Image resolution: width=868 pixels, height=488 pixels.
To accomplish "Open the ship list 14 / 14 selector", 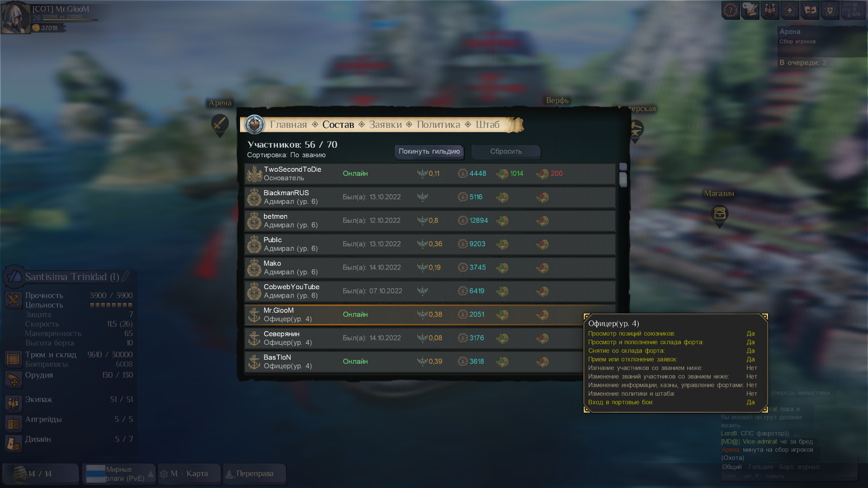I will click(41, 474).
